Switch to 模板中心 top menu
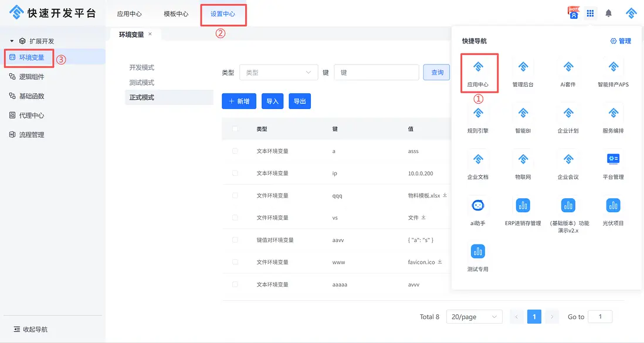Viewport: 644px width, 343px height. tap(176, 14)
